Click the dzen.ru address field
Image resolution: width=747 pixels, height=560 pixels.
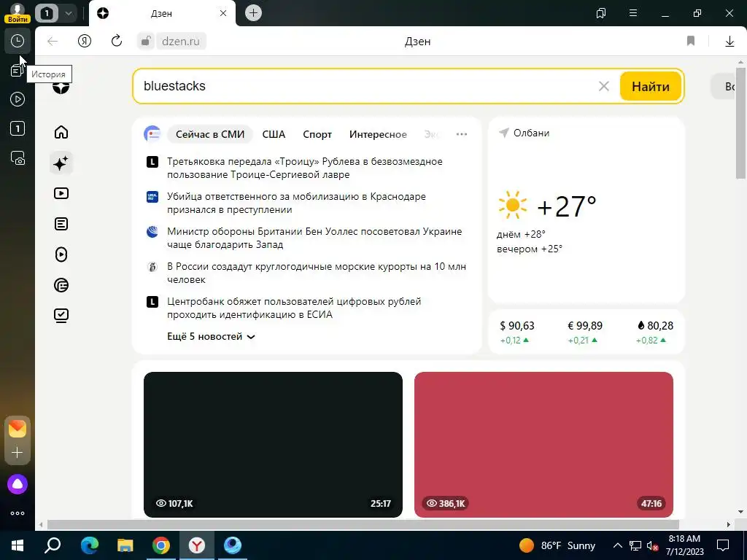click(x=181, y=42)
